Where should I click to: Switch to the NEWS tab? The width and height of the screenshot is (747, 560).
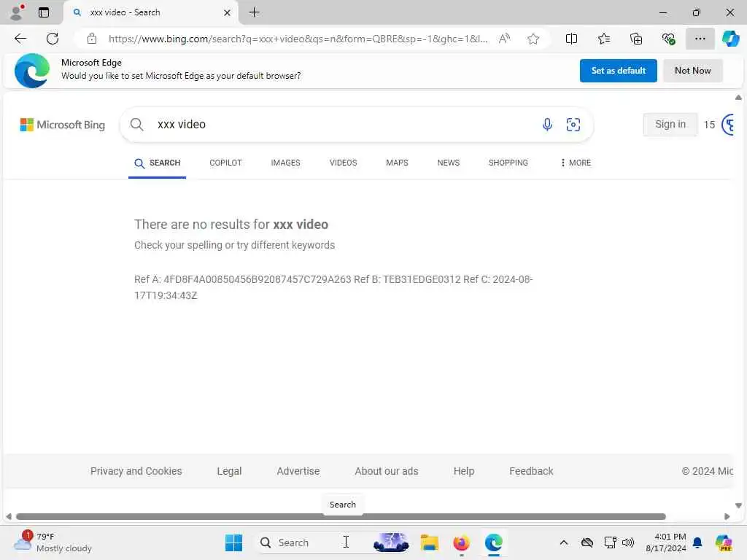tap(449, 163)
